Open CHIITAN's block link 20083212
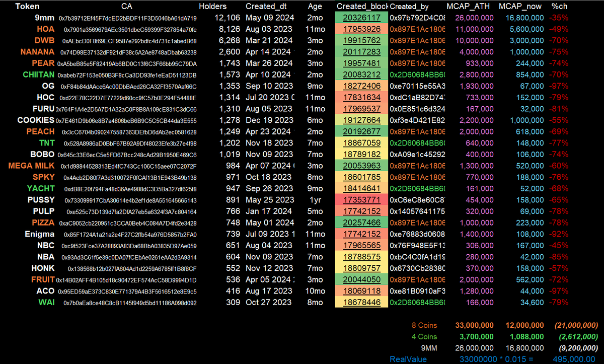604x364 pixels. coord(361,75)
